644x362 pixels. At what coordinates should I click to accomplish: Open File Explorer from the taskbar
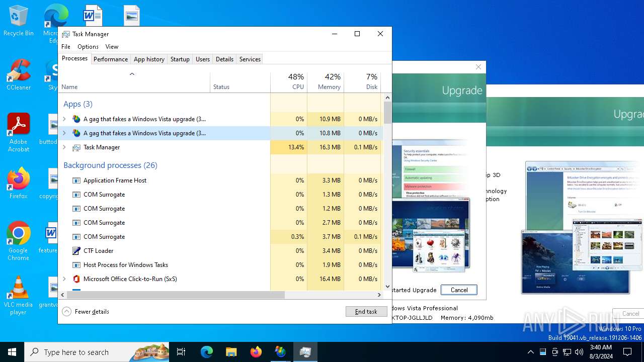(231, 352)
